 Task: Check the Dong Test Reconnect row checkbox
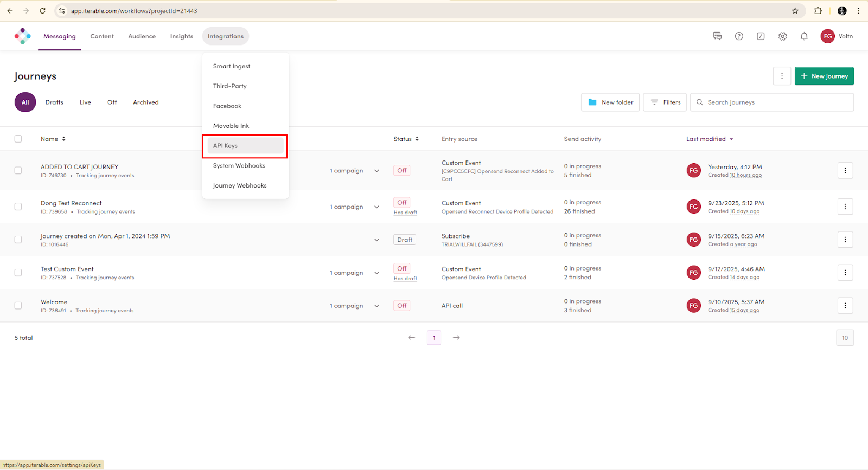18,207
